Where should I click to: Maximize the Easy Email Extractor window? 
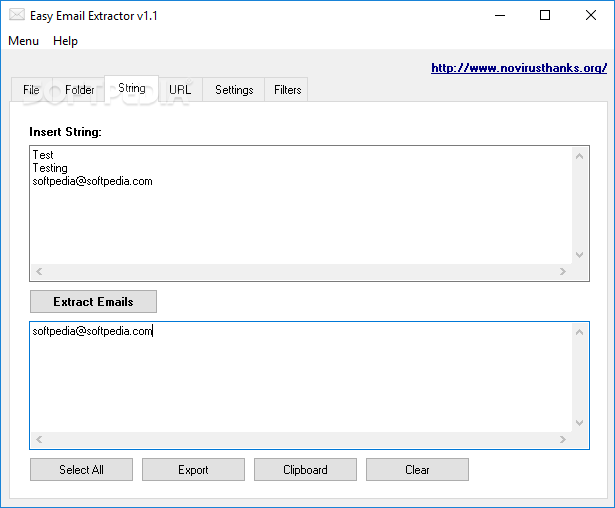tap(545, 16)
